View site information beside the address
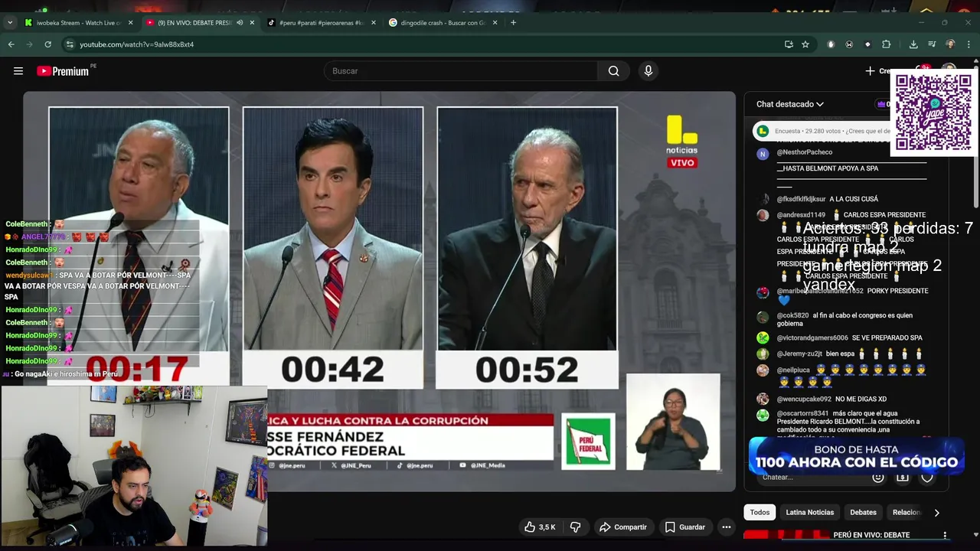Image resolution: width=980 pixels, height=551 pixels. [69, 44]
